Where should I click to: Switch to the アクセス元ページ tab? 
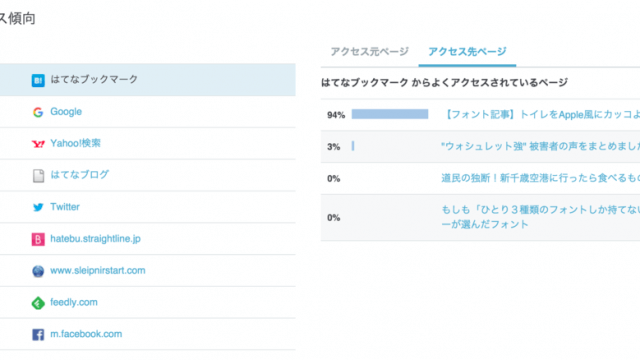pos(369,51)
